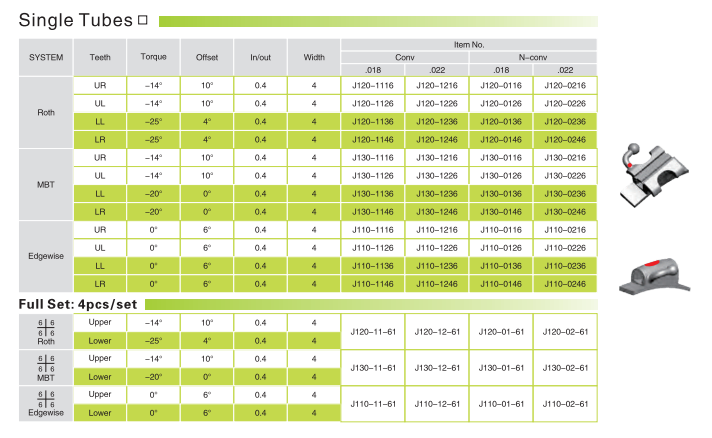Select item J120-0116

coord(501,85)
